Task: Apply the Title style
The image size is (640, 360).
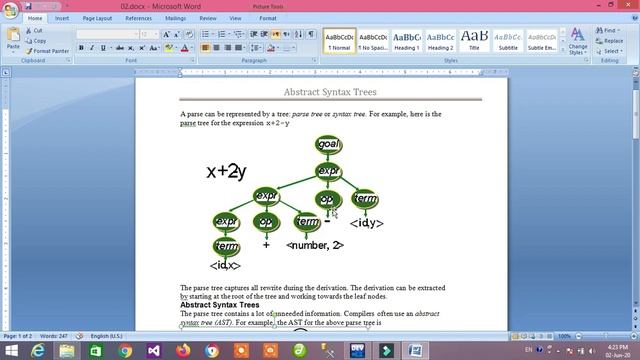Action: [x=474, y=40]
